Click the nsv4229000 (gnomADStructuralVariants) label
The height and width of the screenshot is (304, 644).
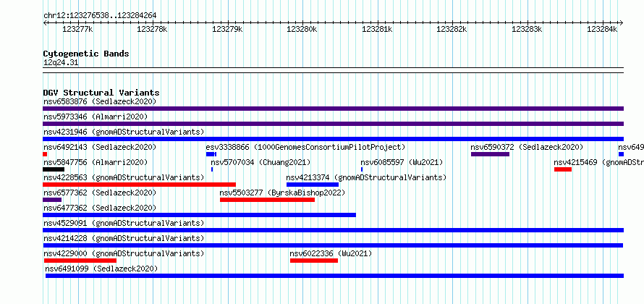coord(124,253)
